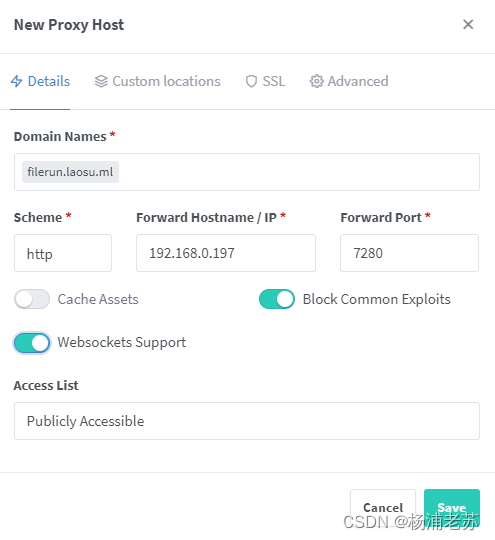Switch to the Custom locations tab
495x540 pixels.
click(x=157, y=82)
